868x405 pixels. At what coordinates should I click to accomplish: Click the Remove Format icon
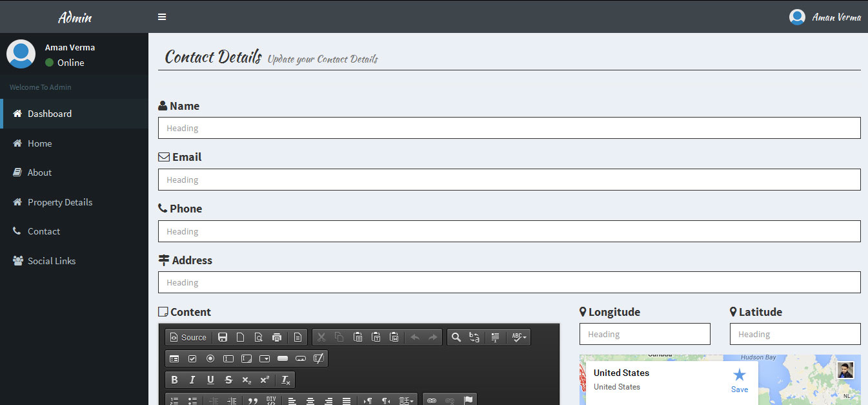click(285, 380)
